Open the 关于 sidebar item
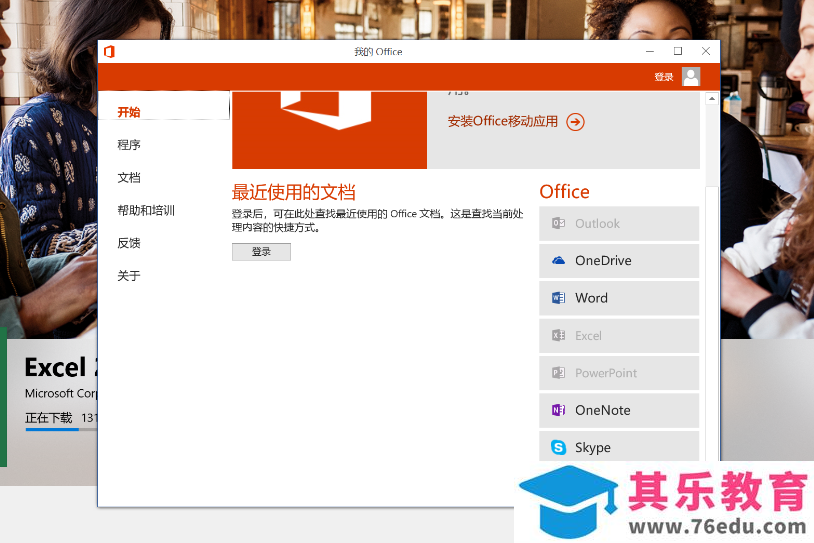Viewport: 814px width, 543px height. [x=129, y=276]
